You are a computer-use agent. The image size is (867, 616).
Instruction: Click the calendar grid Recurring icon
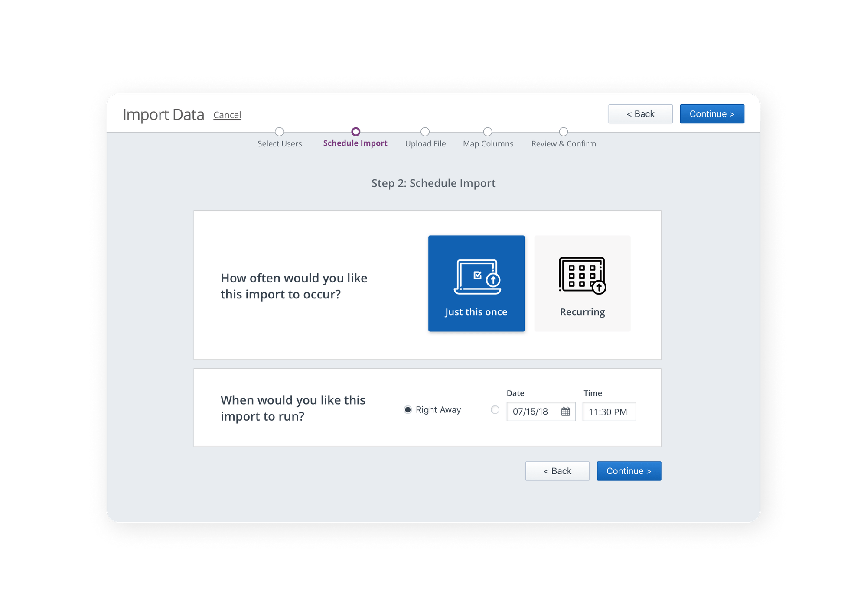point(582,276)
